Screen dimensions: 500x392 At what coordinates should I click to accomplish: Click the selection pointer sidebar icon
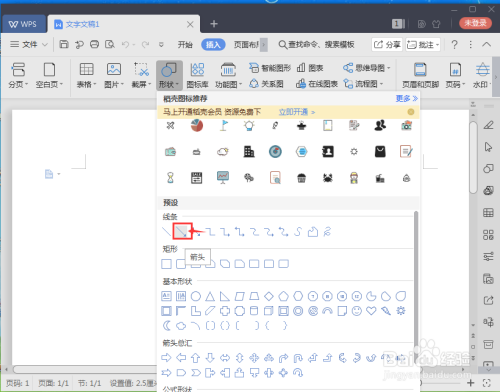[x=488, y=147]
